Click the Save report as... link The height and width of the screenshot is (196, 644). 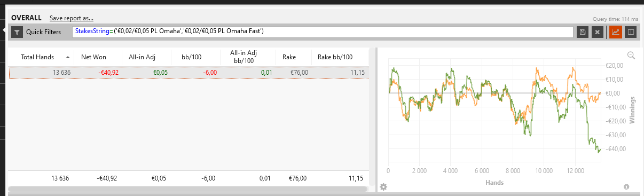point(72,18)
